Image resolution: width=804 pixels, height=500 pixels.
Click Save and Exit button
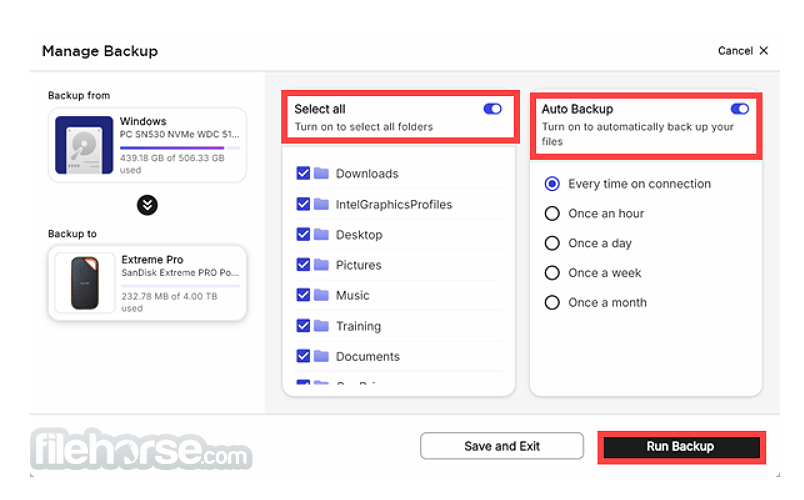(502, 446)
